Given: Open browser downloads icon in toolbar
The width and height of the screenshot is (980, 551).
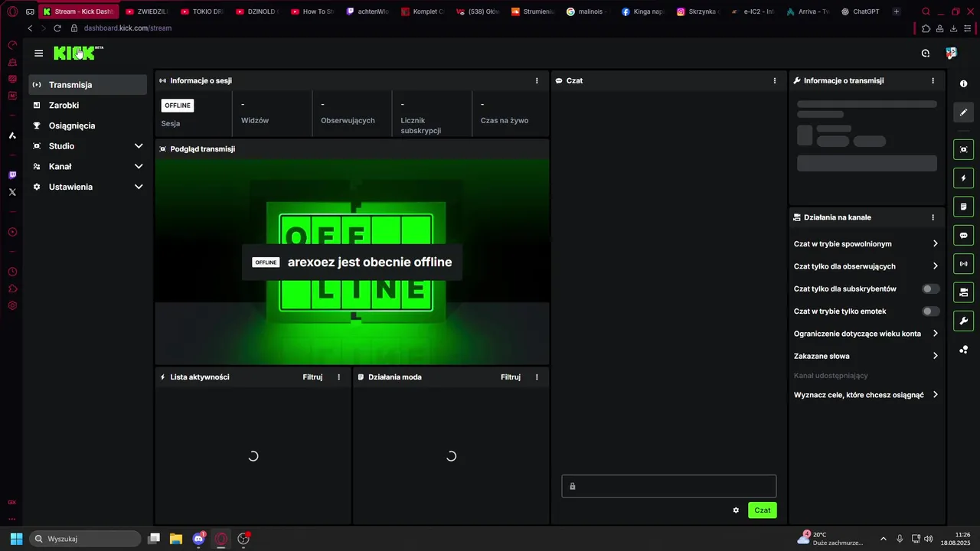Looking at the screenshot, I should [x=953, y=28].
